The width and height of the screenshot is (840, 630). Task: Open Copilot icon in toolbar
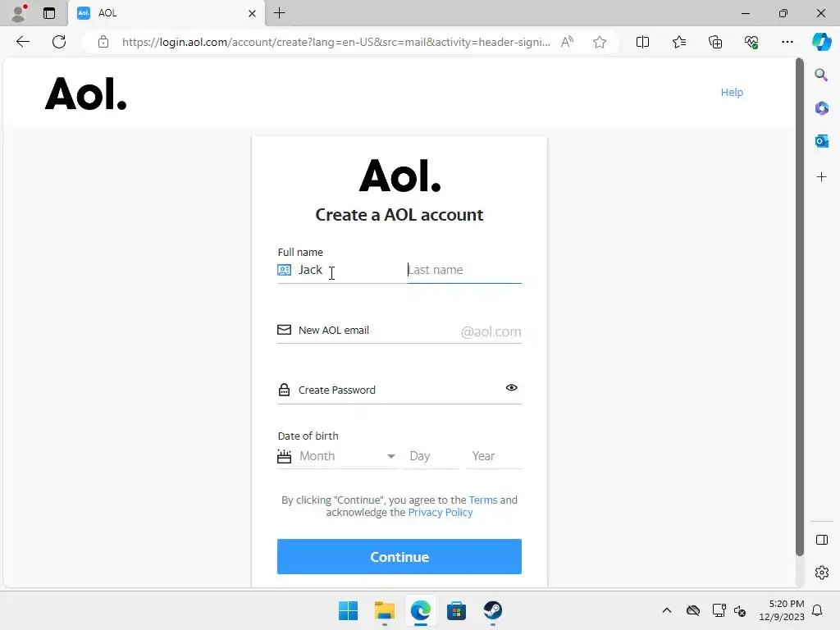coord(821,42)
